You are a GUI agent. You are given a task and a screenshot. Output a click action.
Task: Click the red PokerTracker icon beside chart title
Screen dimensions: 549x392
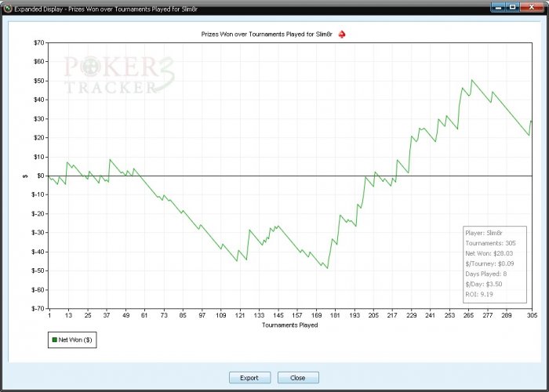341,34
